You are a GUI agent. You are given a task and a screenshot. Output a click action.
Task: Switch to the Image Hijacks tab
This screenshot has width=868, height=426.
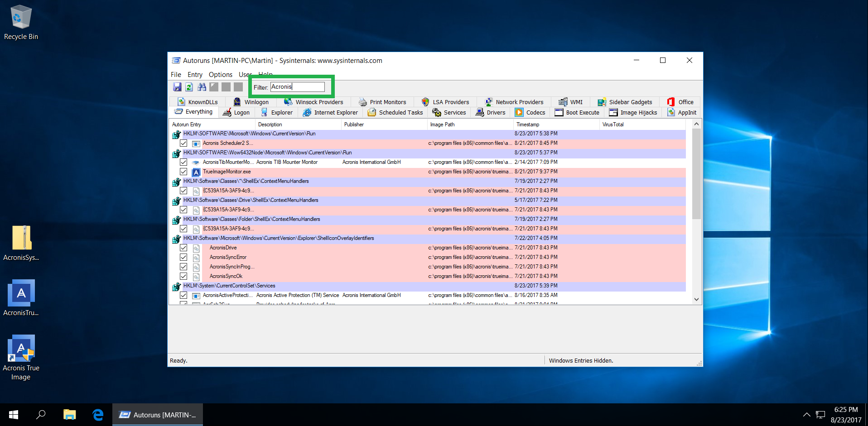(633, 112)
